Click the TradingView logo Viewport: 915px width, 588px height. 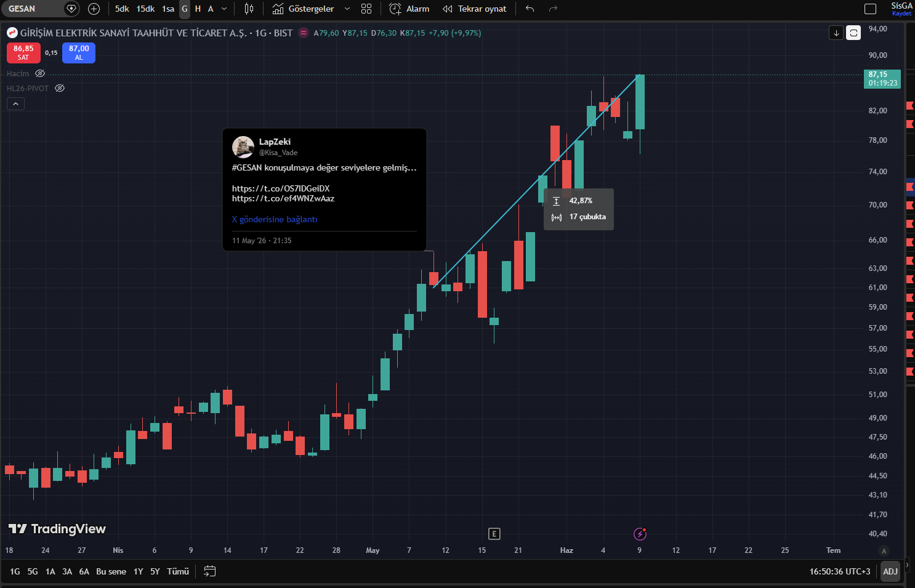57,529
